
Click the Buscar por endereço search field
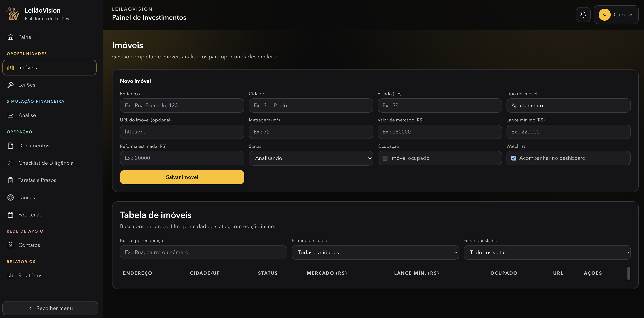pos(203,252)
